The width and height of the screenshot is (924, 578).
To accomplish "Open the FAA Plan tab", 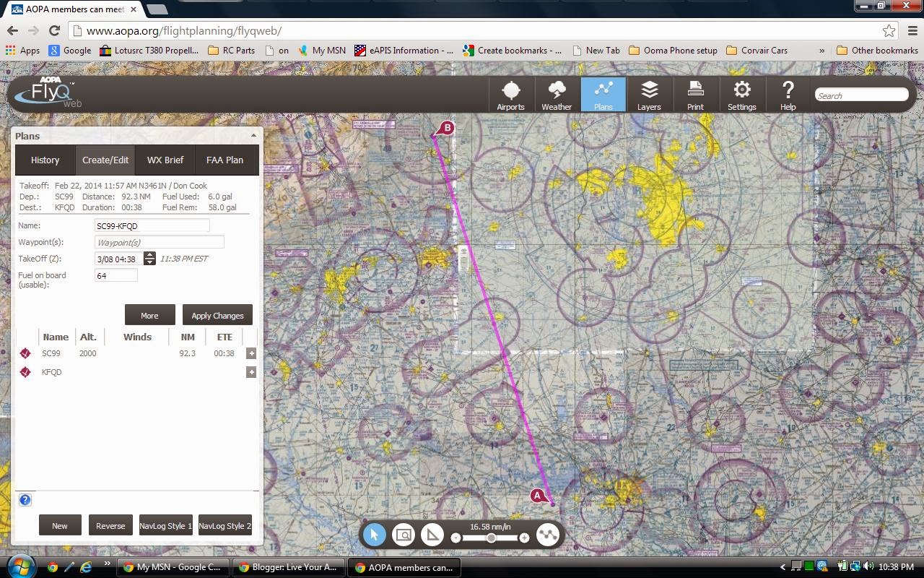I will 225,160.
